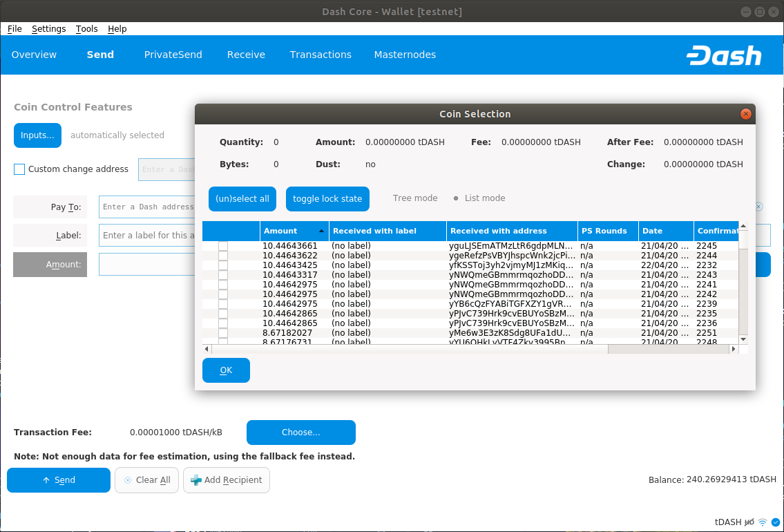Open the Tools menu
Image resolution: width=784 pixels, height=532 pixels.
(x=86, y=29)
